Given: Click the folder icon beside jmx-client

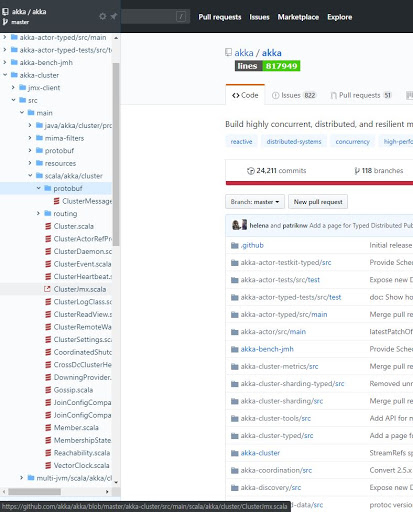Looking at the screenshot, I should pos(23,87).
